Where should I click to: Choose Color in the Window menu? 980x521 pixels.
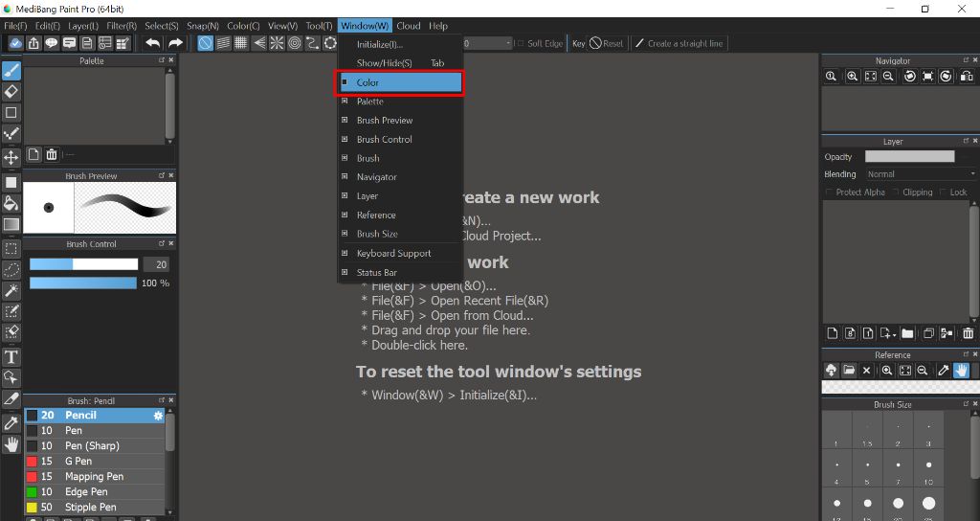[401, 82]
